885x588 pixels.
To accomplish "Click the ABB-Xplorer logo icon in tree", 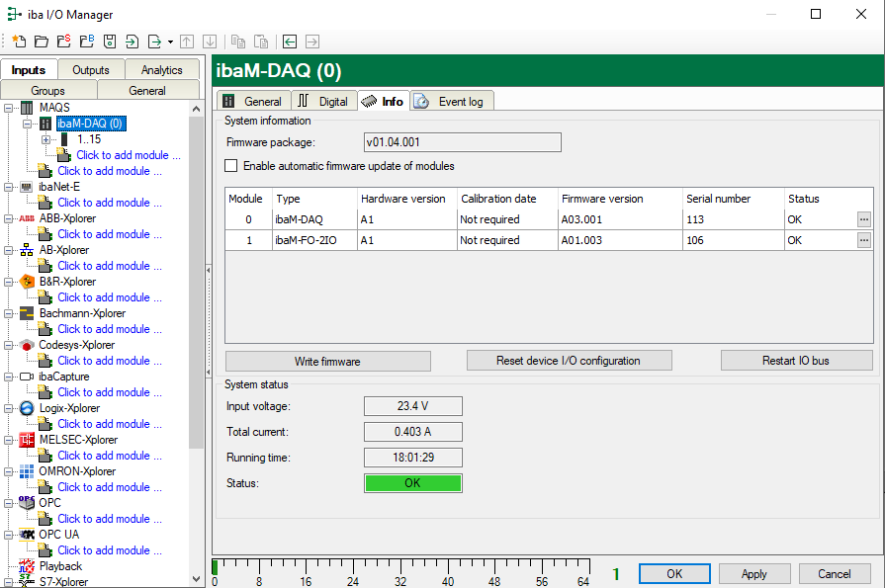I will pos(27,218).
